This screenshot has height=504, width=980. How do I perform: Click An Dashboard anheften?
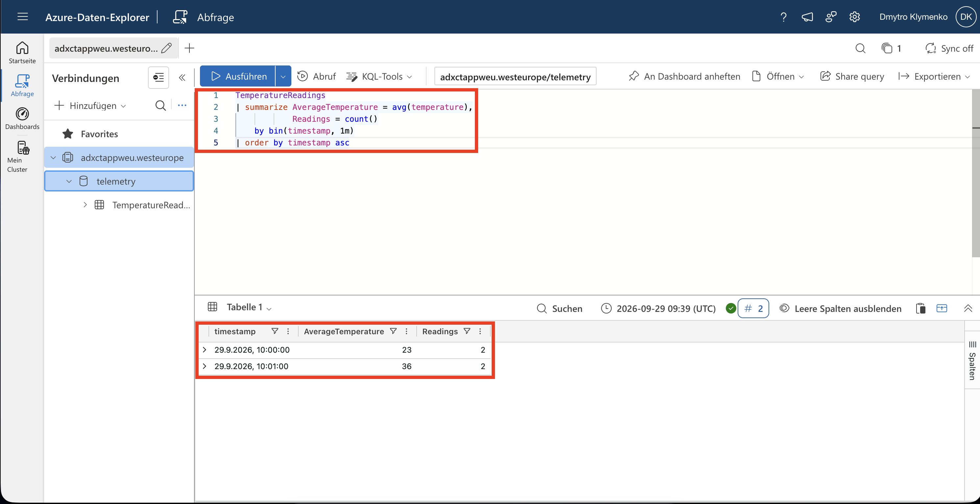coord(684,77)
